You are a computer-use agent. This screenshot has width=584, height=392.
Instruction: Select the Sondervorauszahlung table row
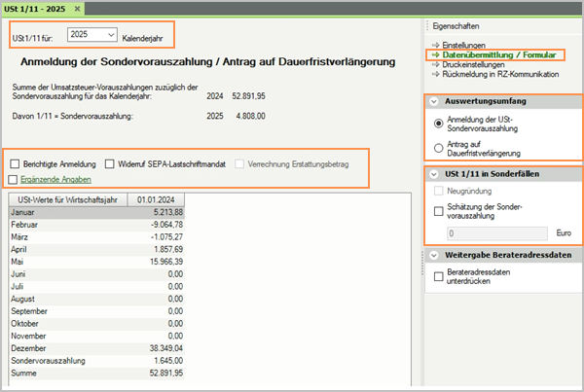pyautogui.click(x=96, y=360)
